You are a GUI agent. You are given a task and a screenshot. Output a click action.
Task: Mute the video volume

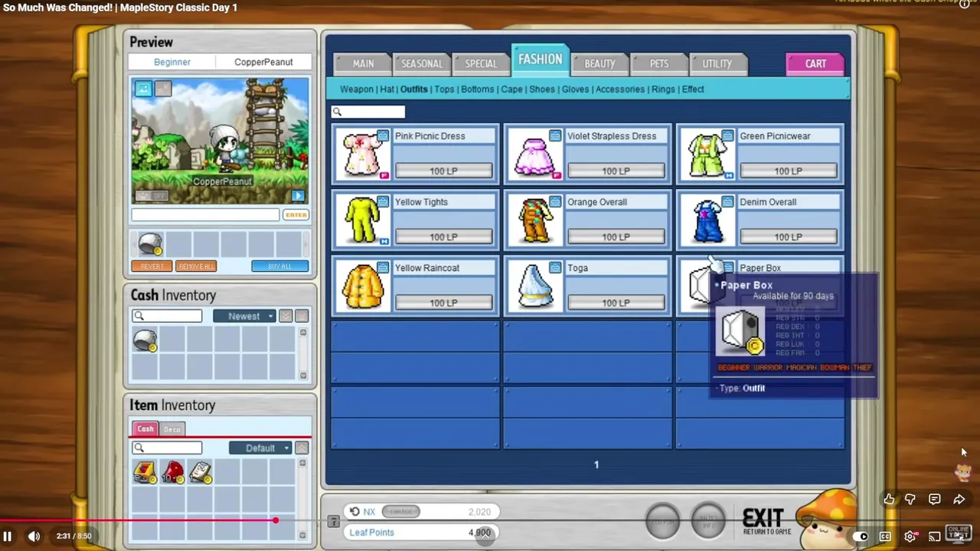tap(34, 536)
